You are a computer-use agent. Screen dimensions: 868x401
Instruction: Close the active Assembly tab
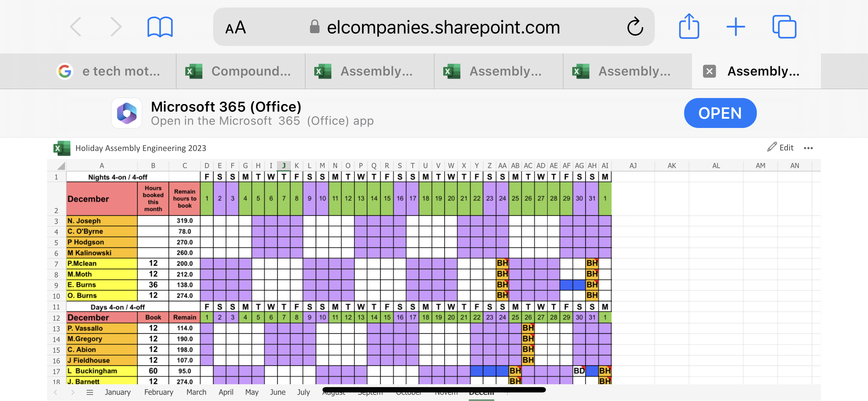[709, 71]
